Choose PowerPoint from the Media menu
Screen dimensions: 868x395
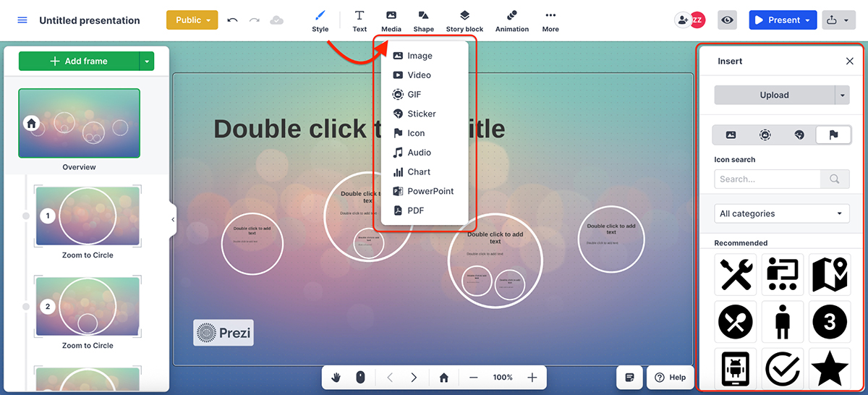pos(425,191)
